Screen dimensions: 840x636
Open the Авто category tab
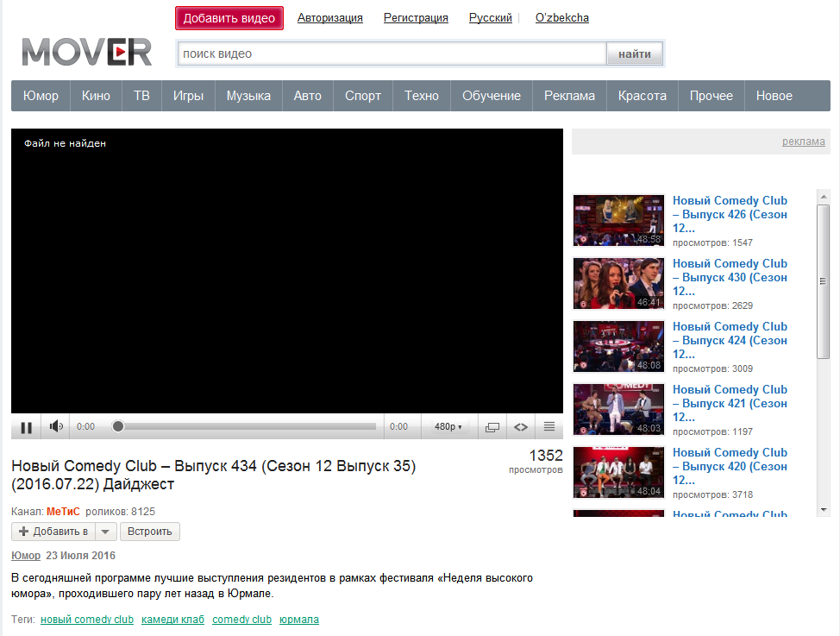pyautogui.click(x=308, y=96)
